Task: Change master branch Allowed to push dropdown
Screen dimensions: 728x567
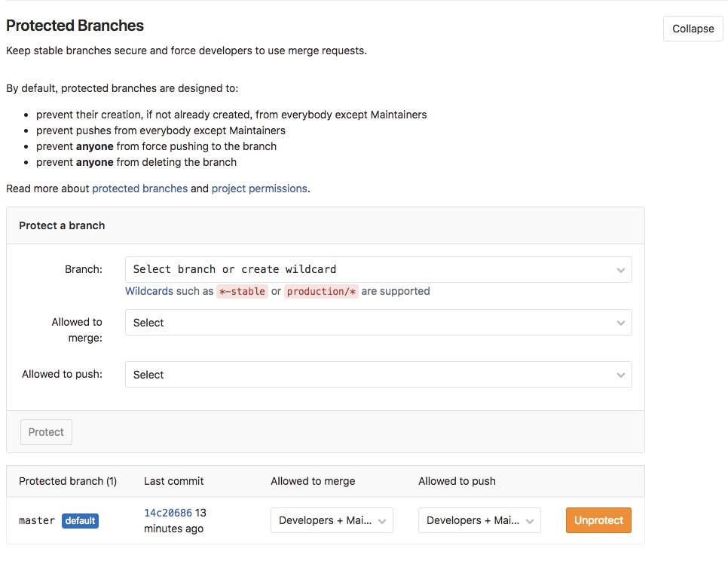Action: [x=479, y=520]
